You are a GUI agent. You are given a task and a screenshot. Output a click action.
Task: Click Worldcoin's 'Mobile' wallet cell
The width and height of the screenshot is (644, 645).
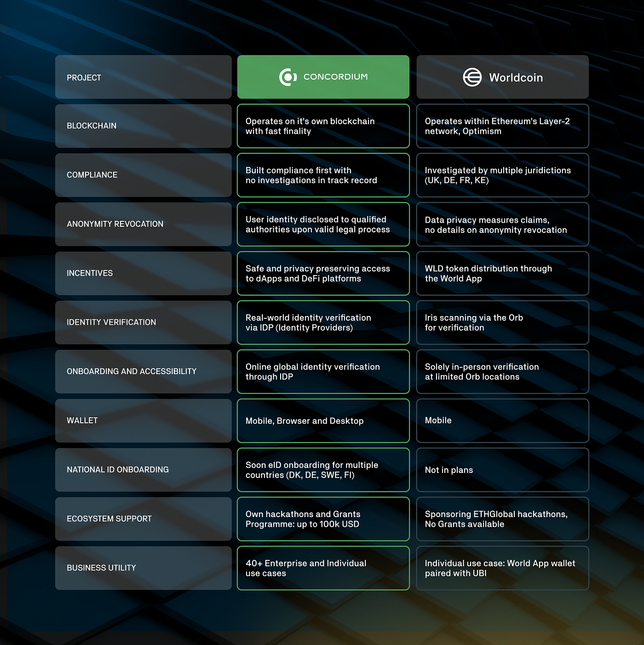coord(502,420)
